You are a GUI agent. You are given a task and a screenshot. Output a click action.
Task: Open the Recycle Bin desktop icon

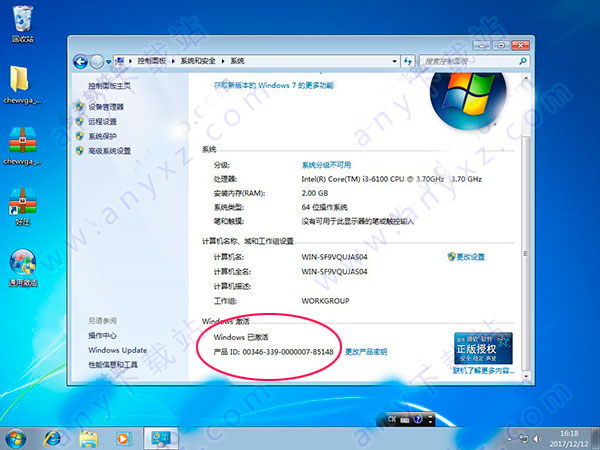click(23, 23)
